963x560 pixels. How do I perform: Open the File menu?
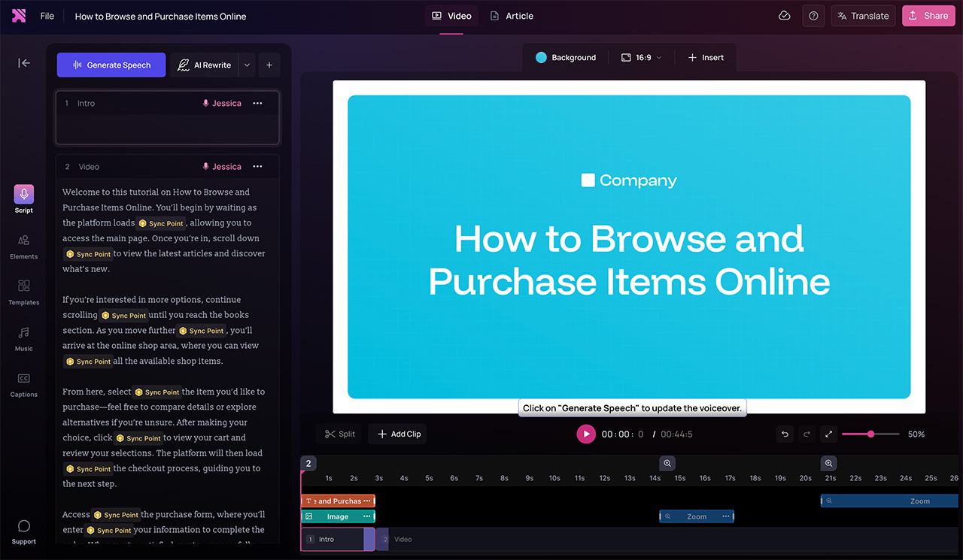pyautogui.click(x=47, y=16)
